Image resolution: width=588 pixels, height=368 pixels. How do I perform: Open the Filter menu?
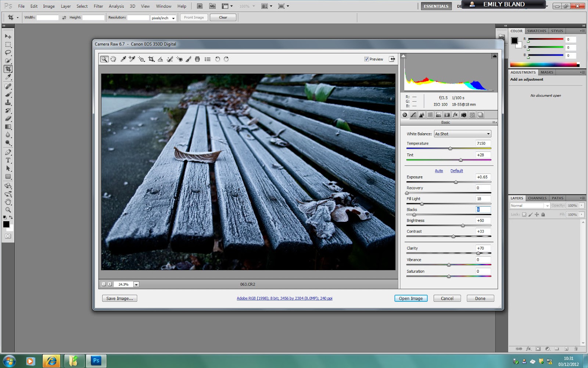98,6
